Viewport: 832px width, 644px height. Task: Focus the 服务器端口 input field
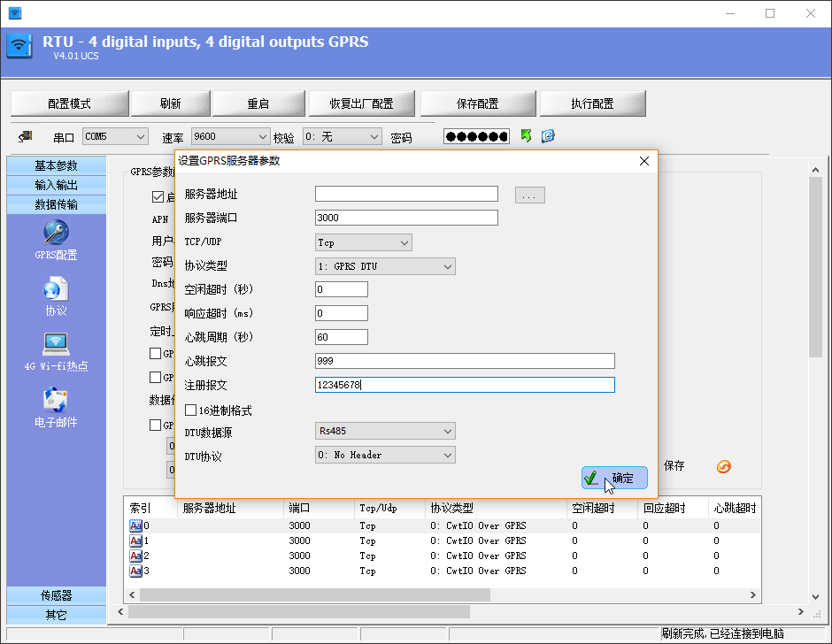pyautogui.click(x=406, y=218)
